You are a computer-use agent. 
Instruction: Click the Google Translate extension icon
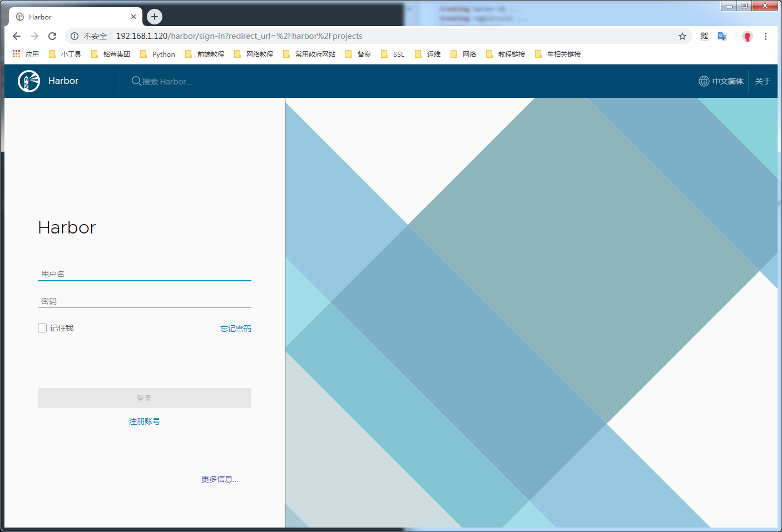click(x=722, y=36)
